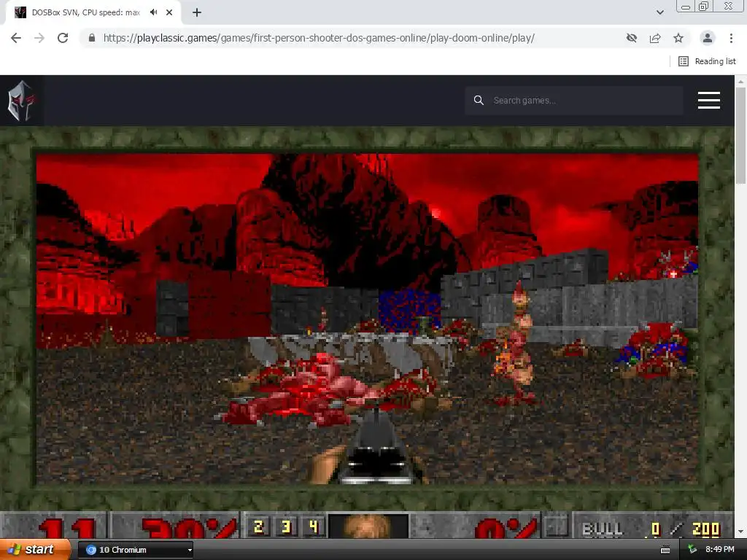The height and width of the screenshot is (560, 747).
Task: Open the Reading list
Action: [x=707, y=61]
